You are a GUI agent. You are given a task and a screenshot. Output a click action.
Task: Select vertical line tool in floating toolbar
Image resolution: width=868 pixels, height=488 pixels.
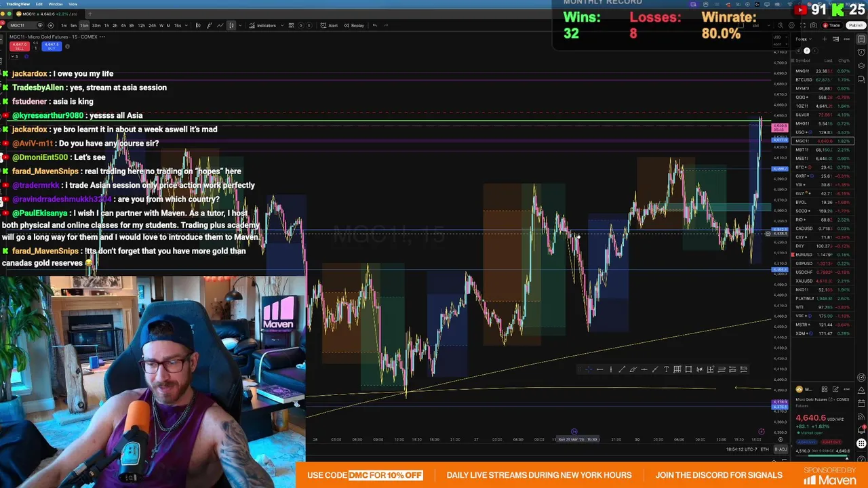611,369
